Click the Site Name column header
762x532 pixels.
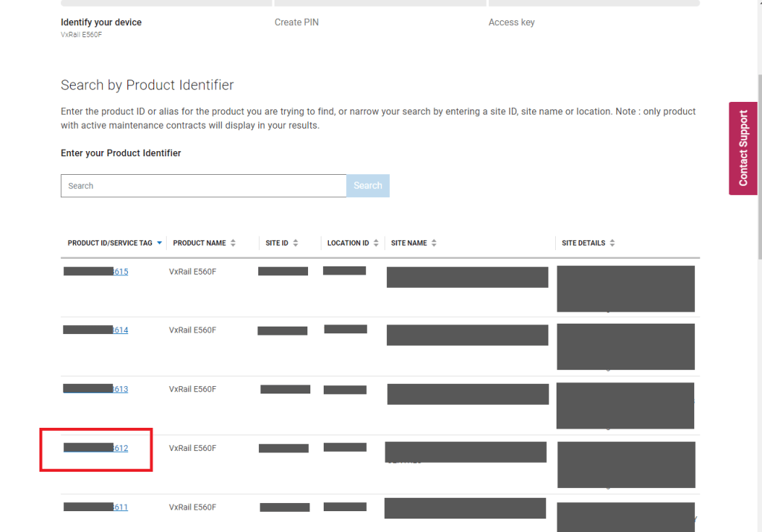pyautogui.click(x=409, y=243)
